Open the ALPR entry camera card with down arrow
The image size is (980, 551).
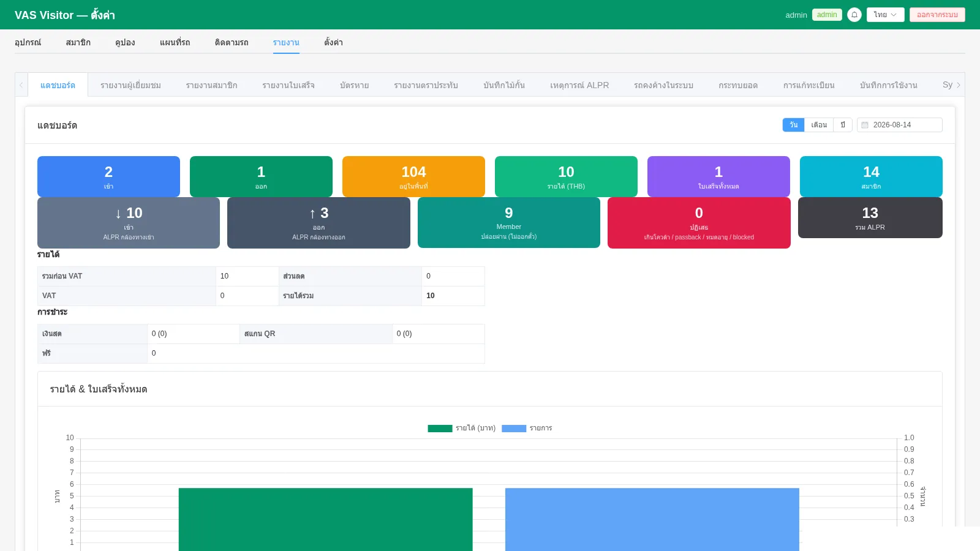click(129, 223)
